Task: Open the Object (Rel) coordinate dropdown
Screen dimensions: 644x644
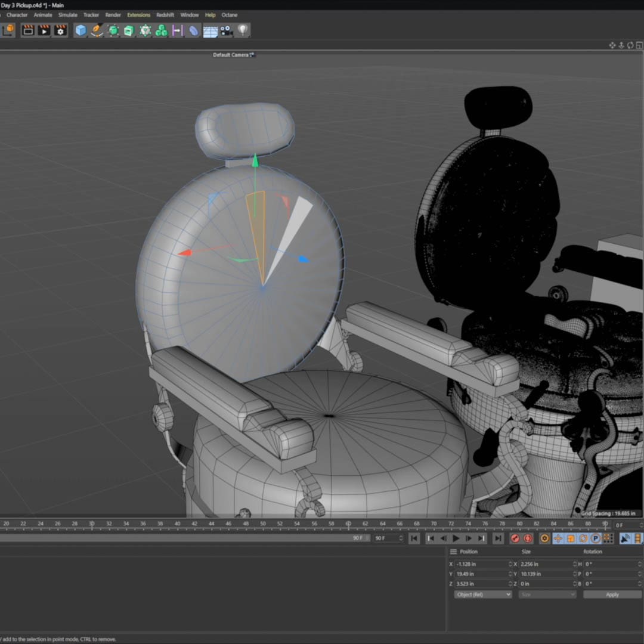Action: [x=484, y=594]
